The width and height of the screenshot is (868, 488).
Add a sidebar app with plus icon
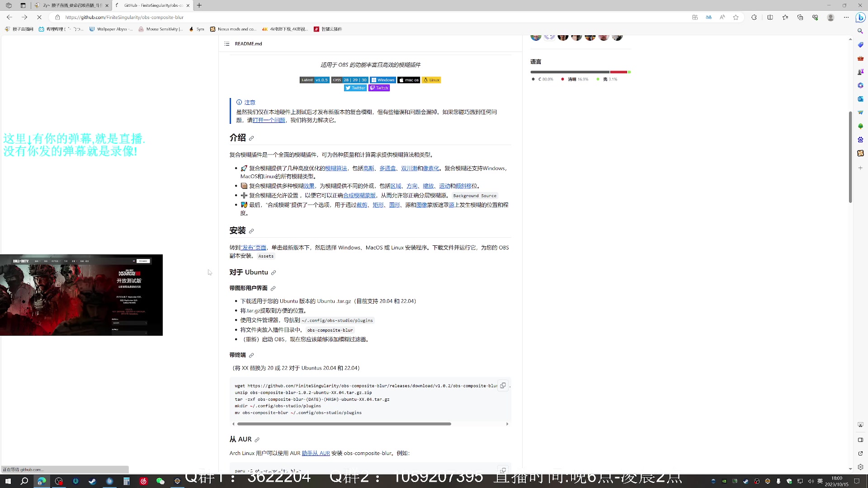(860, 168)
